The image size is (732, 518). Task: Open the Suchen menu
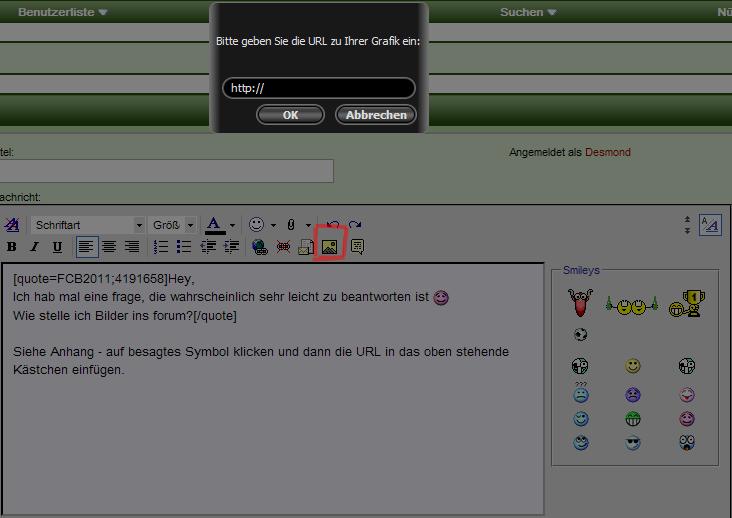click(x=527, y=12)
